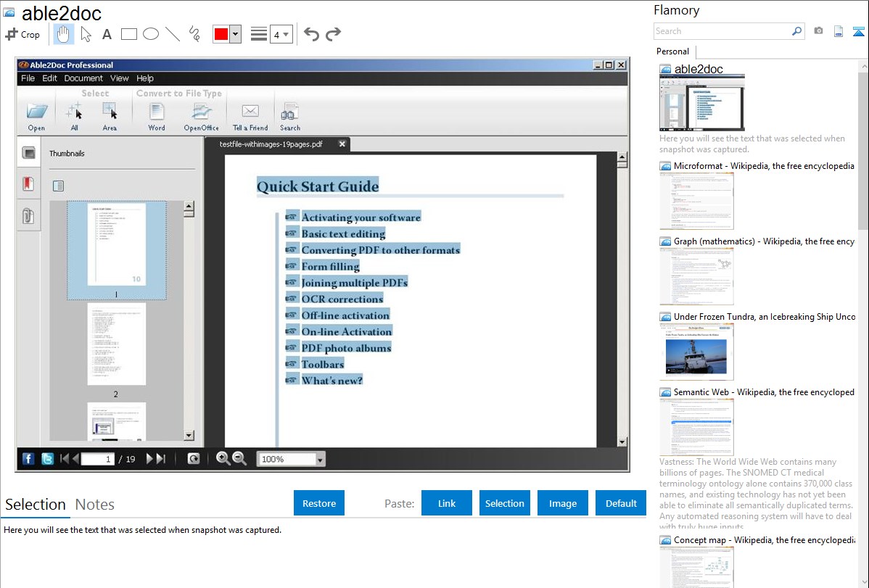Viewport: 869px width, 588px height.
Task: Select the straight line tool
Action: (x=173, y=34)
